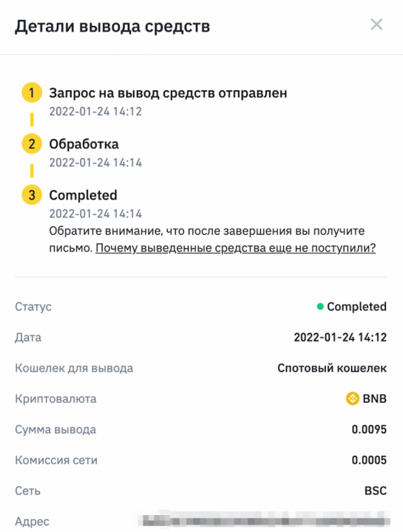Click the BNB currency text
The height and width of the screenshot is (532, 403).
pyautogui.click(x=374, y=399)
